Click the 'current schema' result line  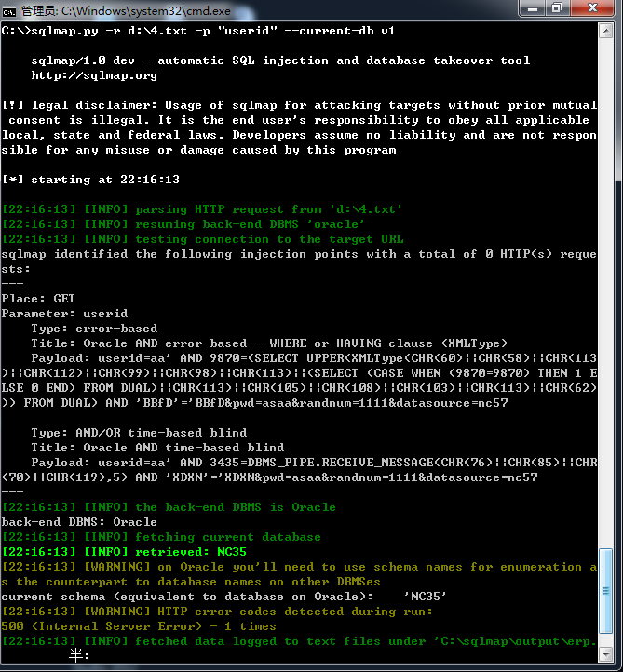pos(223,597)
